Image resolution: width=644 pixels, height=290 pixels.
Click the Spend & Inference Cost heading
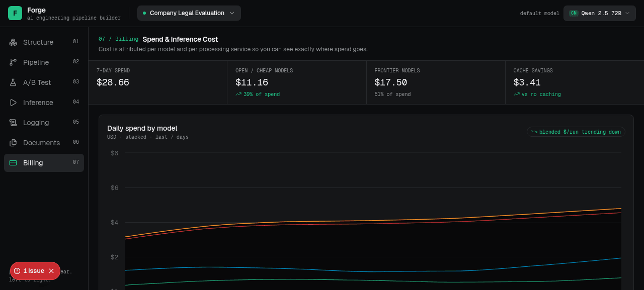[x=180, y=39]
